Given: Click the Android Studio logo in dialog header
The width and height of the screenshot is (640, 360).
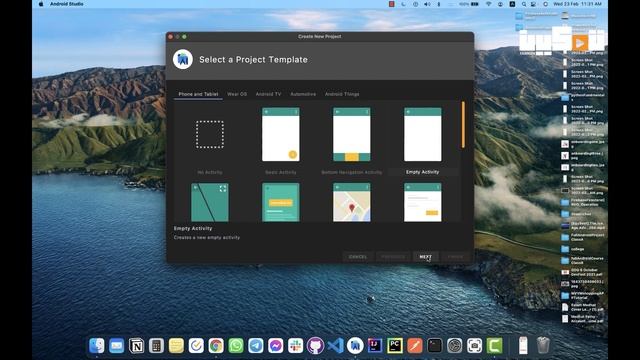Looking at the screenshot, I should click(x=182, y=60).
